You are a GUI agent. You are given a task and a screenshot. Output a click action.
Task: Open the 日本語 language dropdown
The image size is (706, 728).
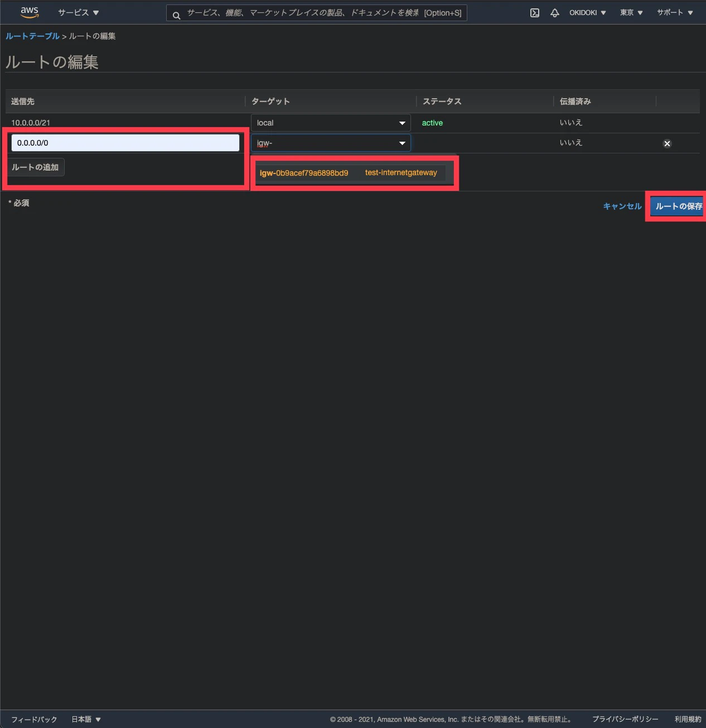click(86, 719)
